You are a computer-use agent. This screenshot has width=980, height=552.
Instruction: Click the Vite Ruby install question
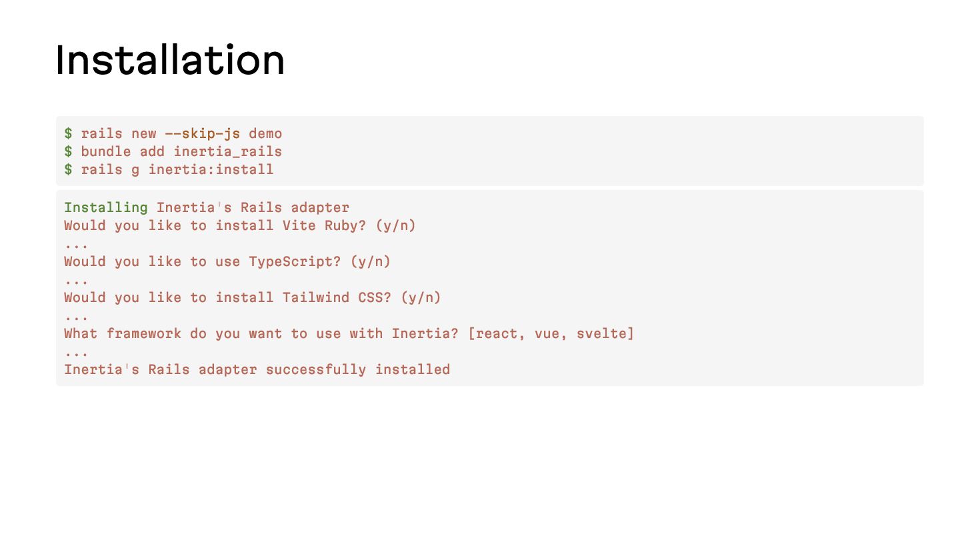point(240,225)
